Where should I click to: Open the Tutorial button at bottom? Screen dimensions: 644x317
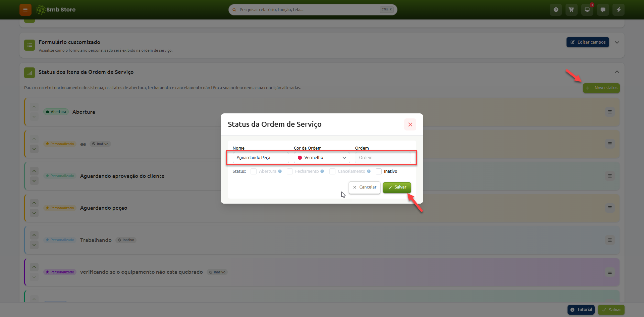coord(581,310)
